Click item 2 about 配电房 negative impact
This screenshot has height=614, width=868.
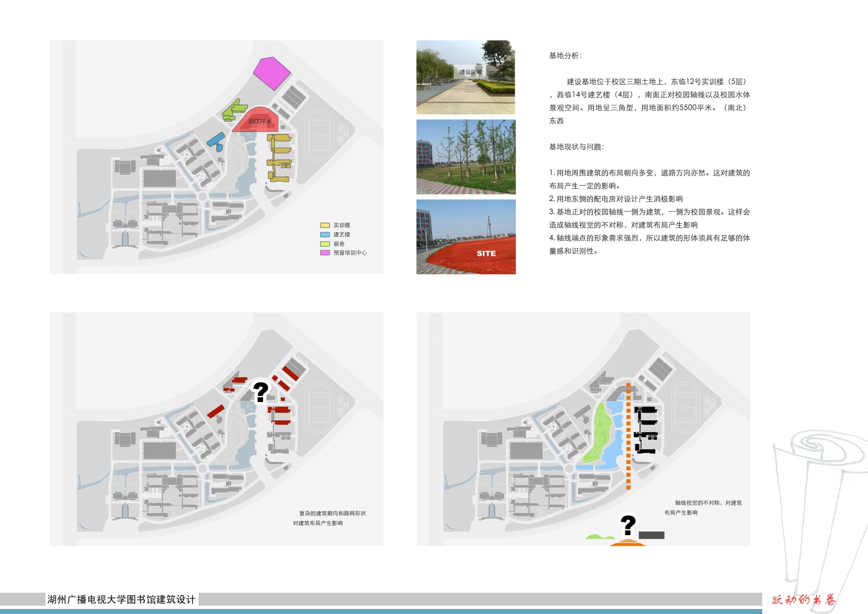[x=616, y=199]
